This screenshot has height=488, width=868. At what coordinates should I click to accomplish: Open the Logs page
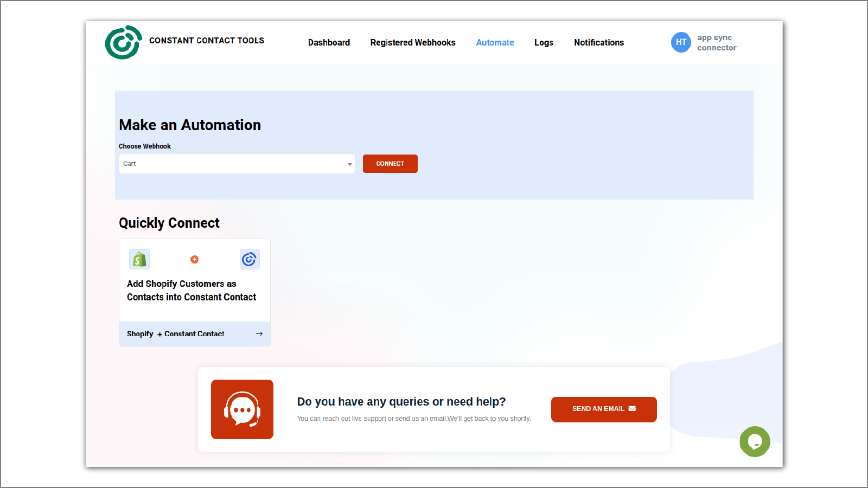[x=544, y=42]
